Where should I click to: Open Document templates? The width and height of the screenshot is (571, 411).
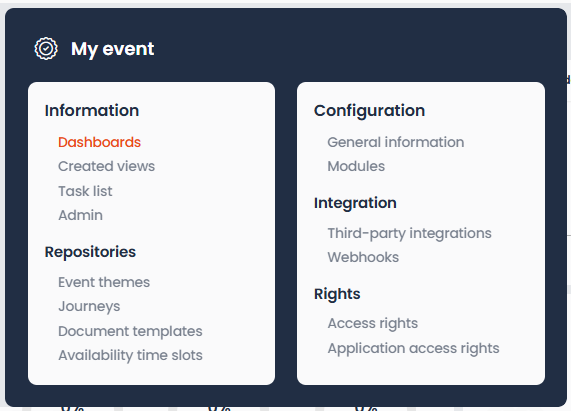coord(130,331)
